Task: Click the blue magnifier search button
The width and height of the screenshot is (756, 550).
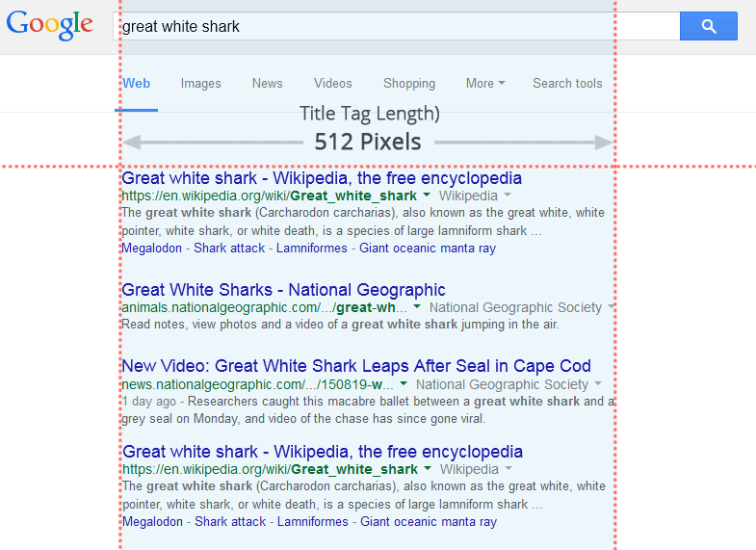Action: coord(708,27)
